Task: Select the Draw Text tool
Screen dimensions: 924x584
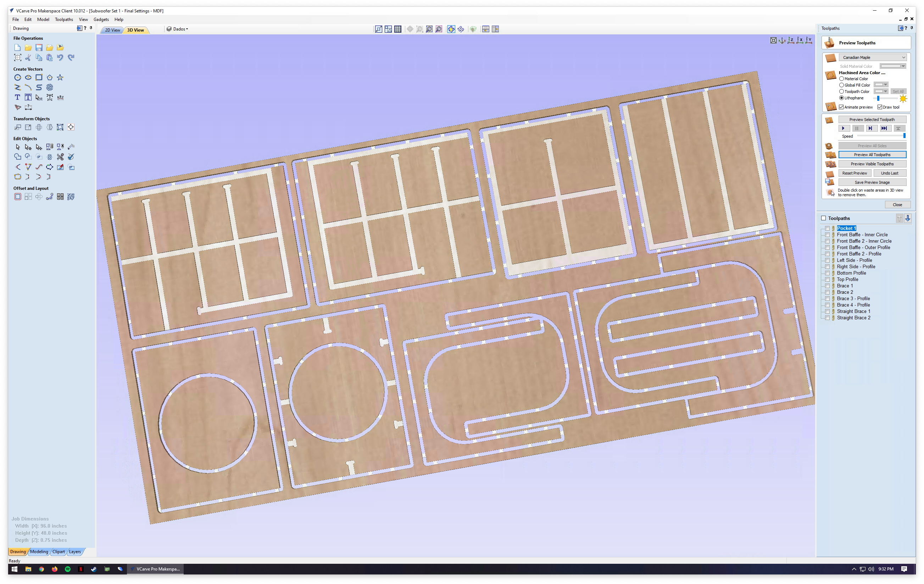Action: 18,98
